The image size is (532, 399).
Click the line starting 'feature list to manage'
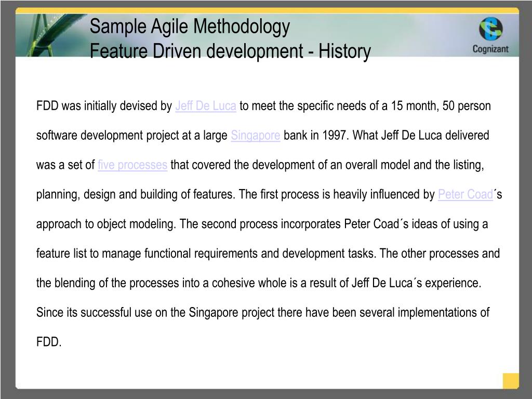click(268, 254)
